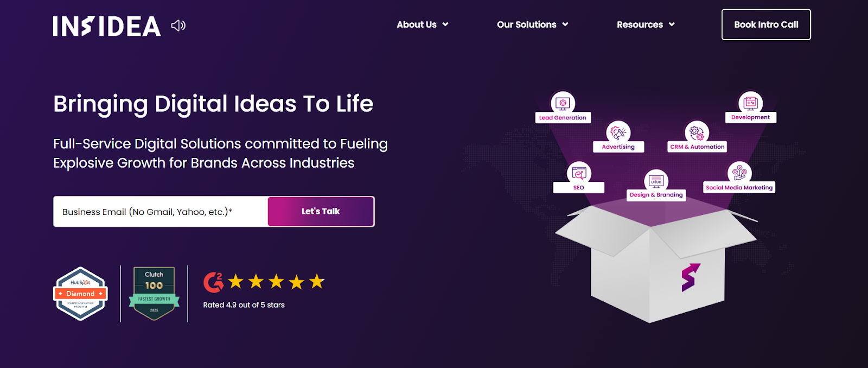Expand the Our Solutions dropdown chevron
This screenshot has height=368, width=868.
565,24
